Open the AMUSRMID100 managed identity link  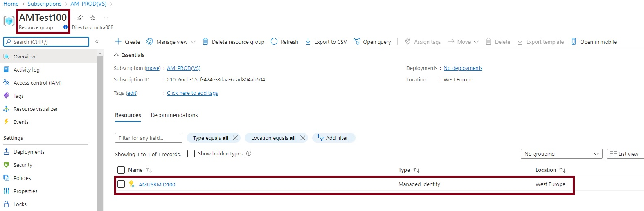[157, 184]
